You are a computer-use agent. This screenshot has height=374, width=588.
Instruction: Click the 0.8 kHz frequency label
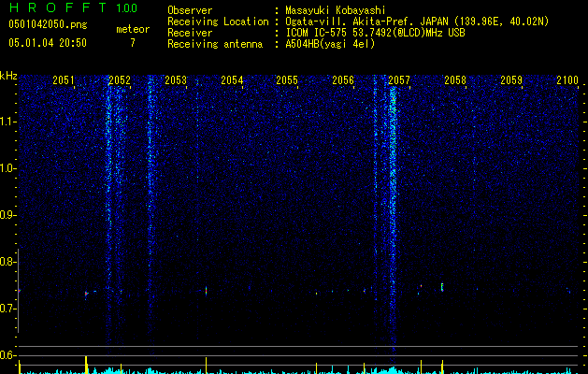[x=7, y=262]
